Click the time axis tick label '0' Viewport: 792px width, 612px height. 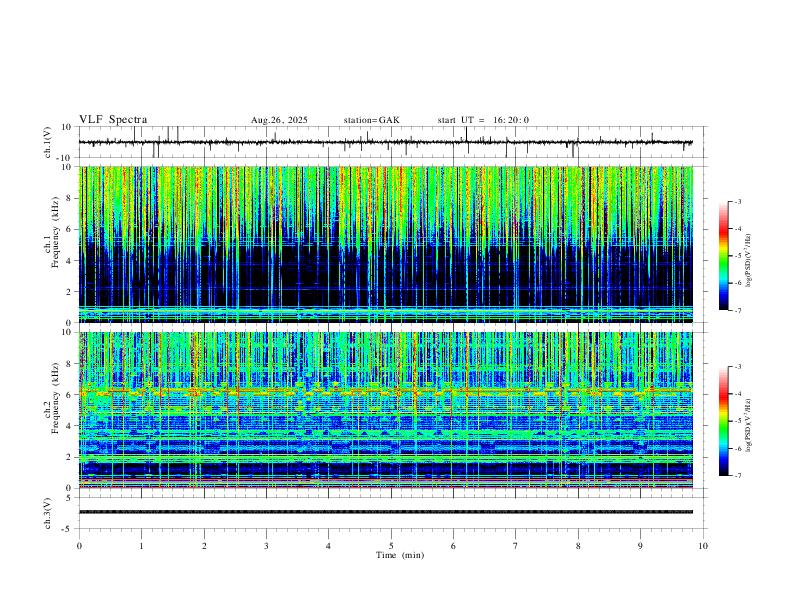coord(79,546)
